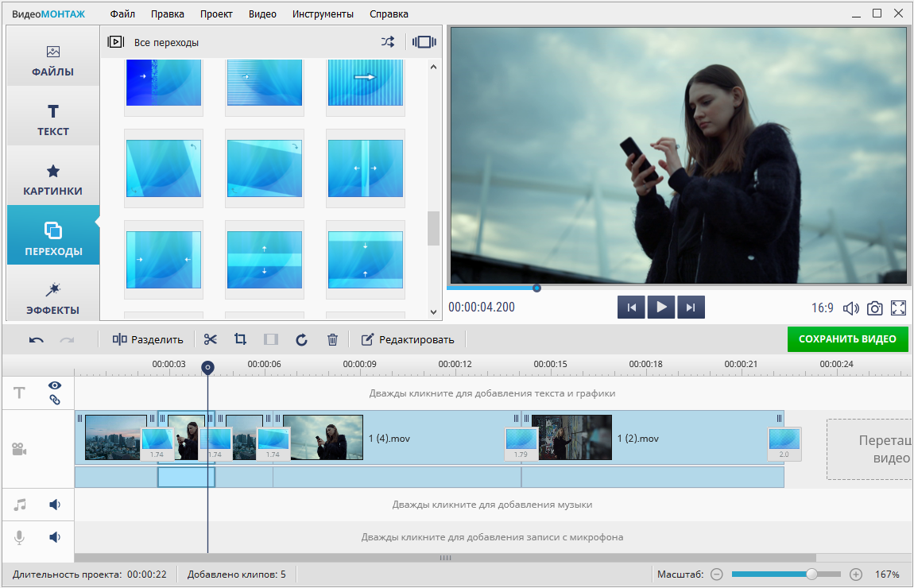Open the Инструменты menu

(323, 14)
